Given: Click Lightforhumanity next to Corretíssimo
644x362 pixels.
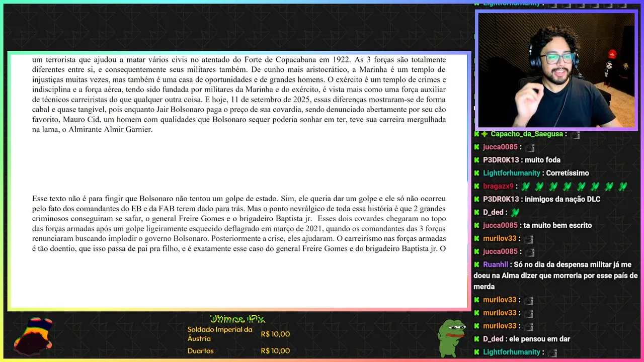Looking at the screenshot, I should pyautogui.click(x=512, y=173).
